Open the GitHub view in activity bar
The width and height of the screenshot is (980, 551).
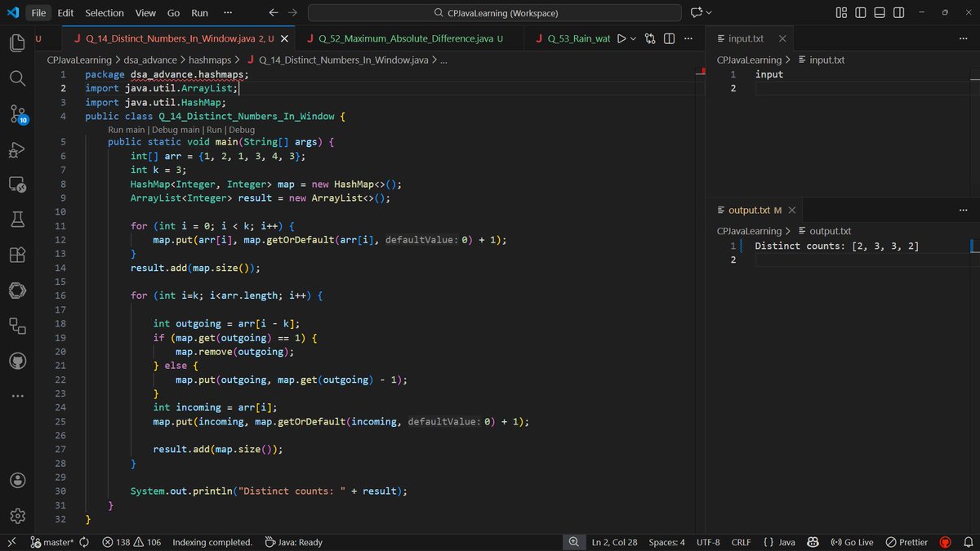(18, 361)
